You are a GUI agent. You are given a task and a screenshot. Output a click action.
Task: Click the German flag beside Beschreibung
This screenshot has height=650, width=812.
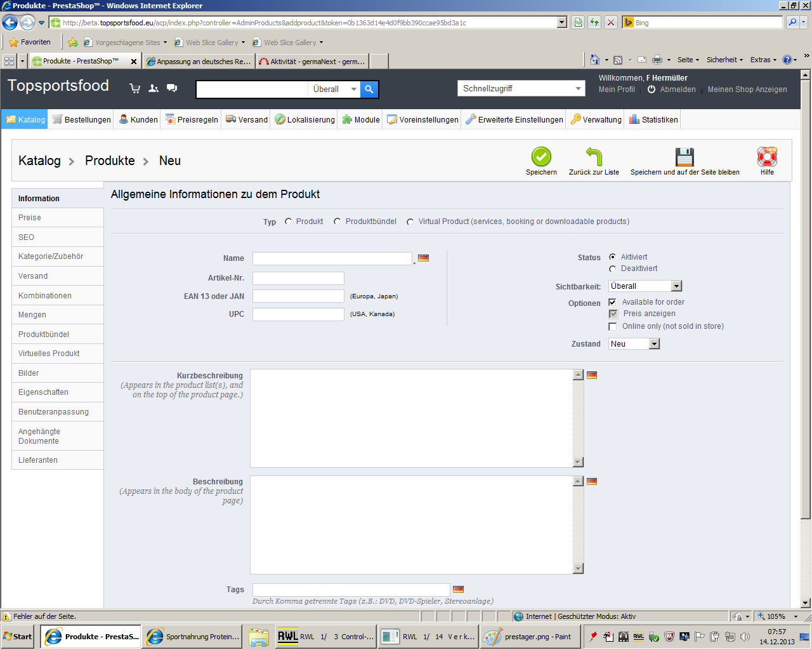tap(592, 481)
